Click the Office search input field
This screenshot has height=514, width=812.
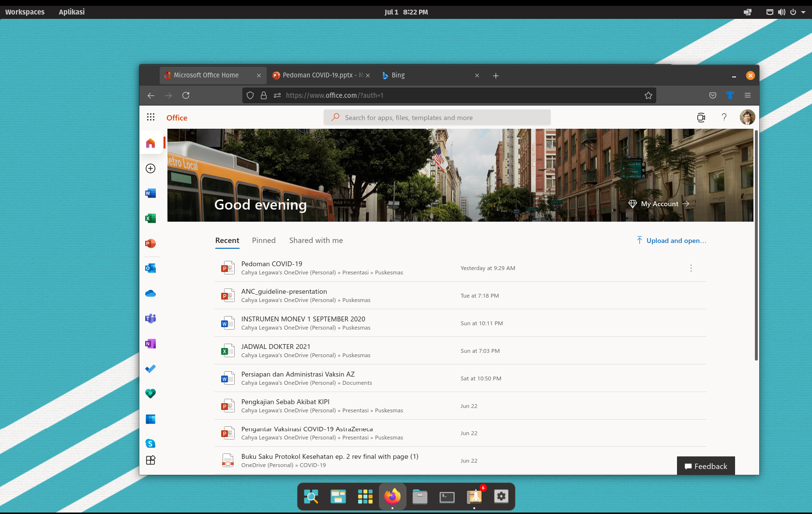pos(437,118)
